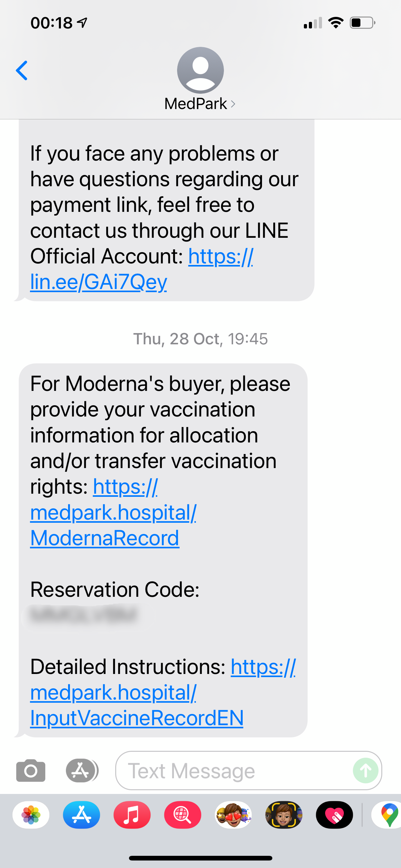The height and width of the screenshot is (868, 401).
Task: Expand MedPark contact details chevron
Action: 233,104
